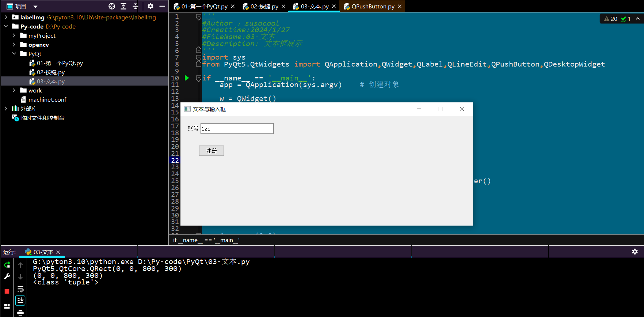Click QDesktopWidget in import line
The image size is (644, 317).
[574, 64]
